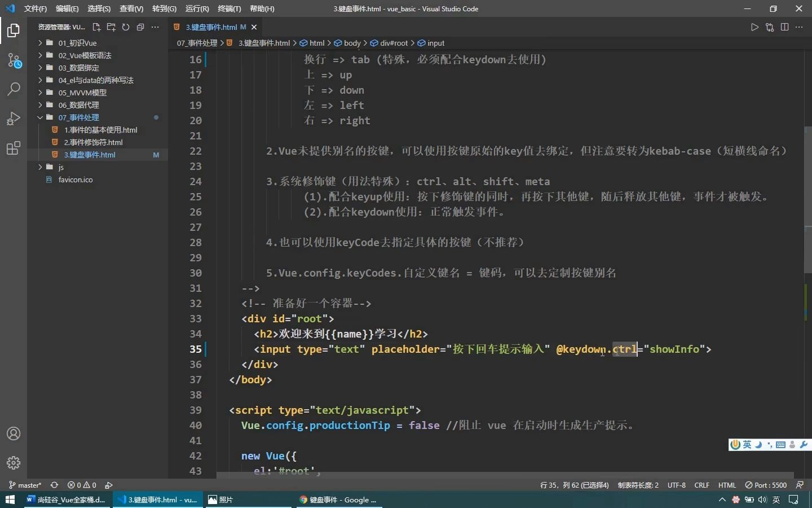The height and width of the screenshot is (508, 812).
Task: Open the Manage gear icon
Action: 14,463
